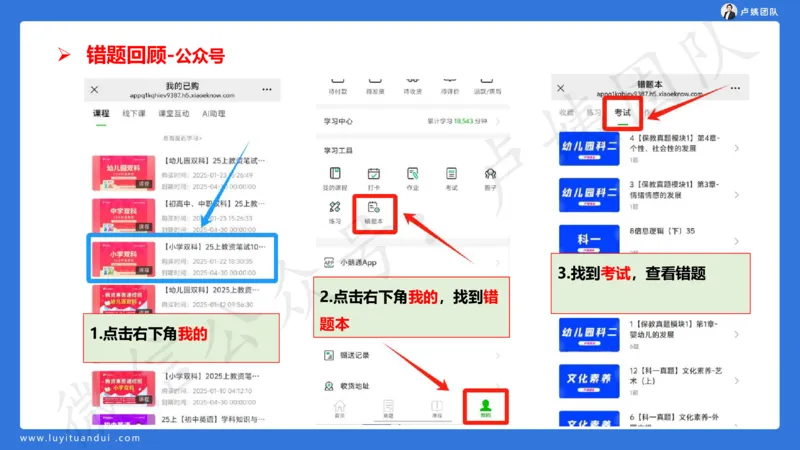Open 我的课程 study tool icon
The image size is (800, 450).
(335, 173)
